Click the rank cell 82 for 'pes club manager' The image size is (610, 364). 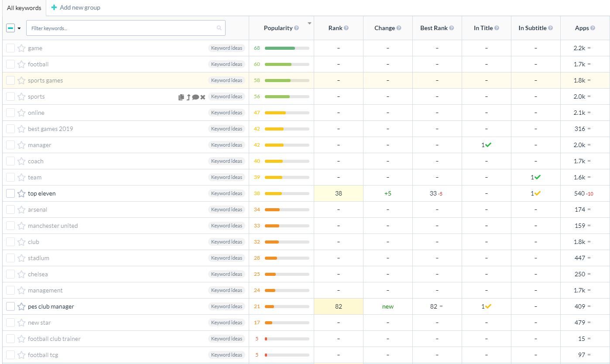pos(339,306)
